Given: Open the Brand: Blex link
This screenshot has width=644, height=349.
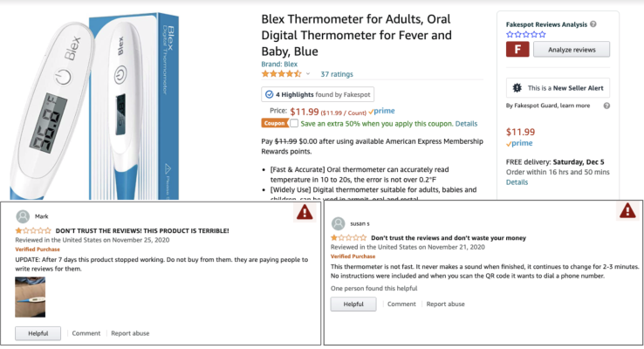Looking at the screenshot, I should coord(279,64).
